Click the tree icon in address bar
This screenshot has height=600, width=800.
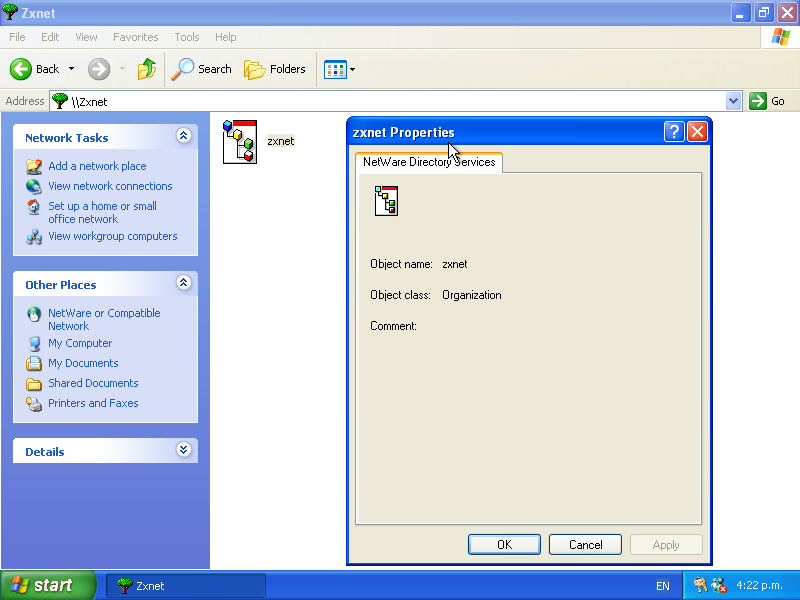[x=60, y=101]
